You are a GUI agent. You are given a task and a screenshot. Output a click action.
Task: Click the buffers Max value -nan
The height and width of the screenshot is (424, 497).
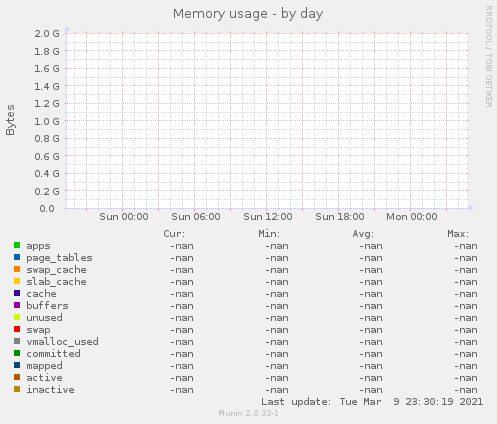click(x=466, y=306)
